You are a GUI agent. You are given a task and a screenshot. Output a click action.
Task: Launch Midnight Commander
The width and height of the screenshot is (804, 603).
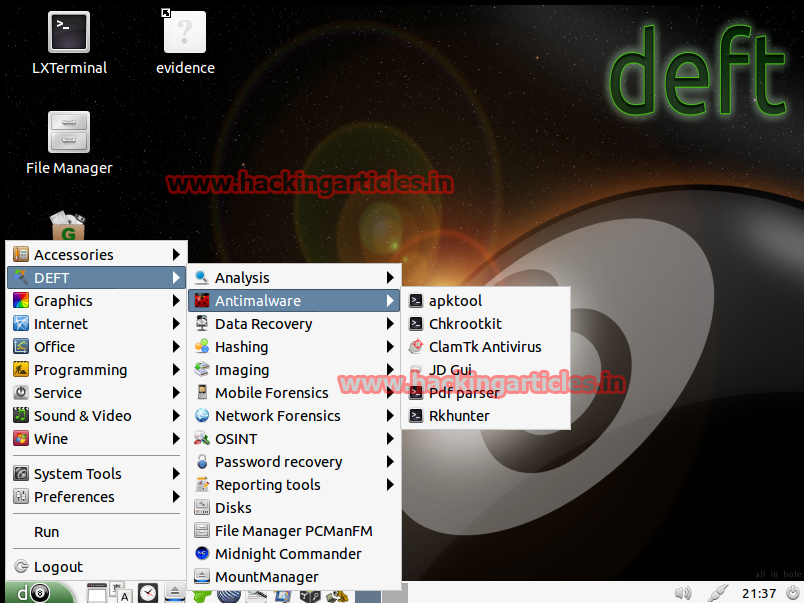click(294, 554)
